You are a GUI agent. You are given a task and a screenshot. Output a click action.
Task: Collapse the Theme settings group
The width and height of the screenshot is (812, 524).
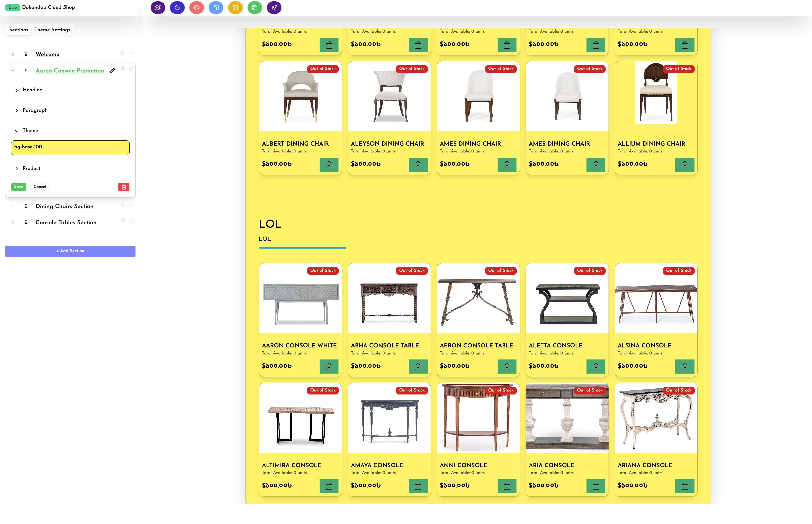pyautogui.click(x=30, y=130)
